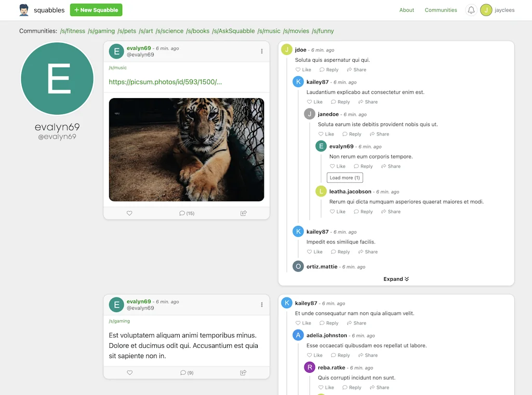Open comments bubble showing (15)
The width and height of the screenshot is (532, 395).
[x=187, y=213]
